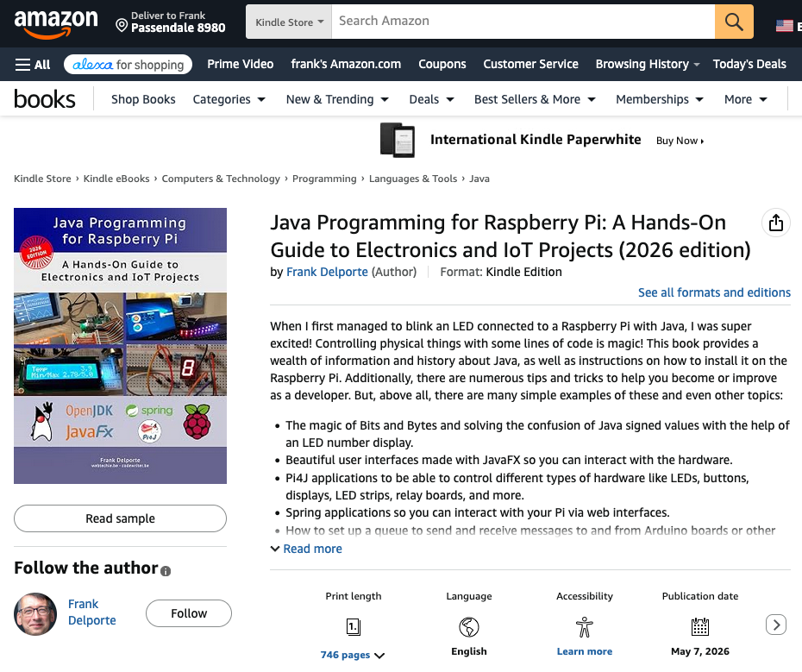This screenshot has height=672, width=802.
Task: Open the book cover image
Action: (120, 345)
